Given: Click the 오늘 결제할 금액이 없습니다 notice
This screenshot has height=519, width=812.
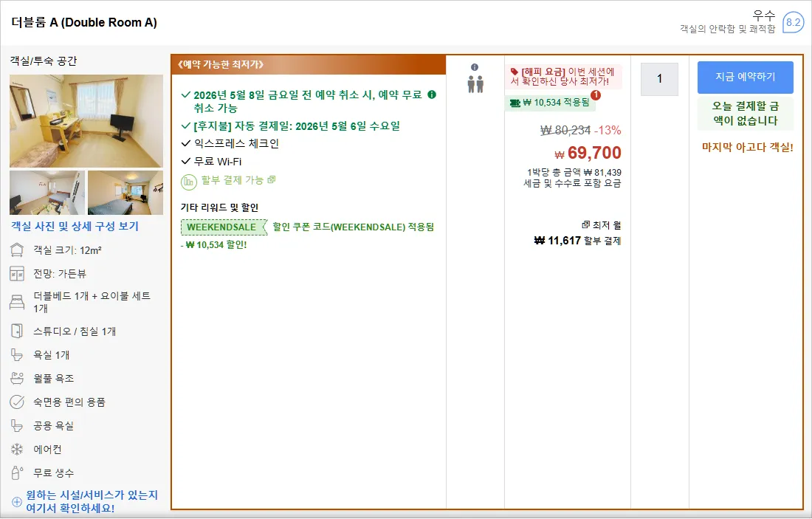Looking at the screenshot, I should point(746,114).
